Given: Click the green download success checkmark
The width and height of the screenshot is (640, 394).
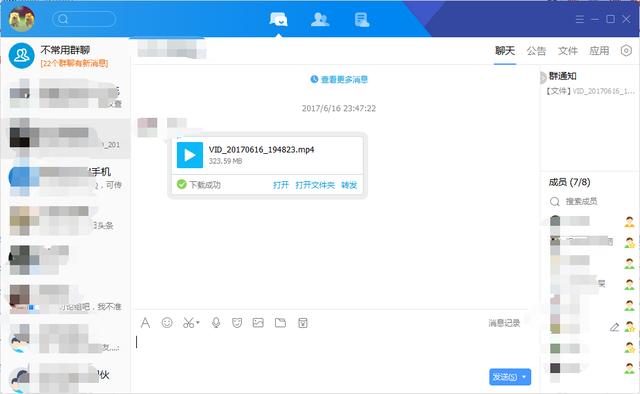Looking at the screenshot, I should pyautogui.click(x=182, y=185).
